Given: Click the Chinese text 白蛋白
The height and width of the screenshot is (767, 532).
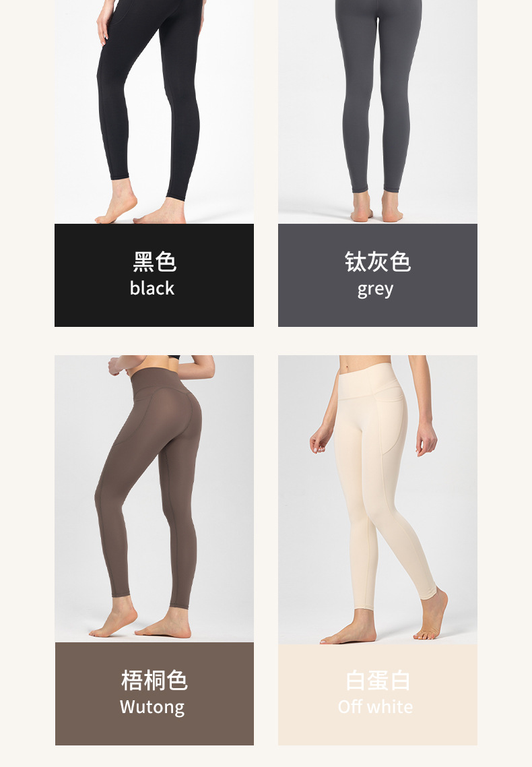Looking at the screenshot, I should click(378, 681).
